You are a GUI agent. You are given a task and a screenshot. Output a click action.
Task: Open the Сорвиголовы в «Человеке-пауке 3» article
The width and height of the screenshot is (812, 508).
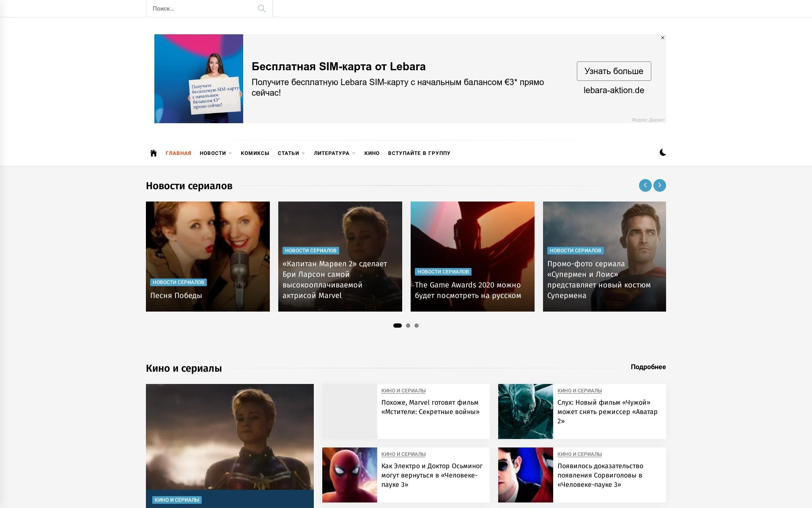coord(600,475)
